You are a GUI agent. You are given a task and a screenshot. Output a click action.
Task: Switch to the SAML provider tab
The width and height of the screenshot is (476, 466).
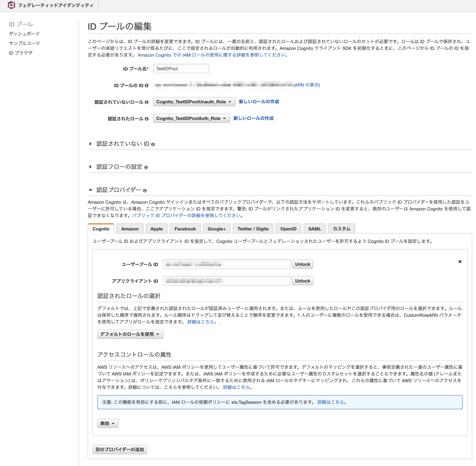point(315,229)
